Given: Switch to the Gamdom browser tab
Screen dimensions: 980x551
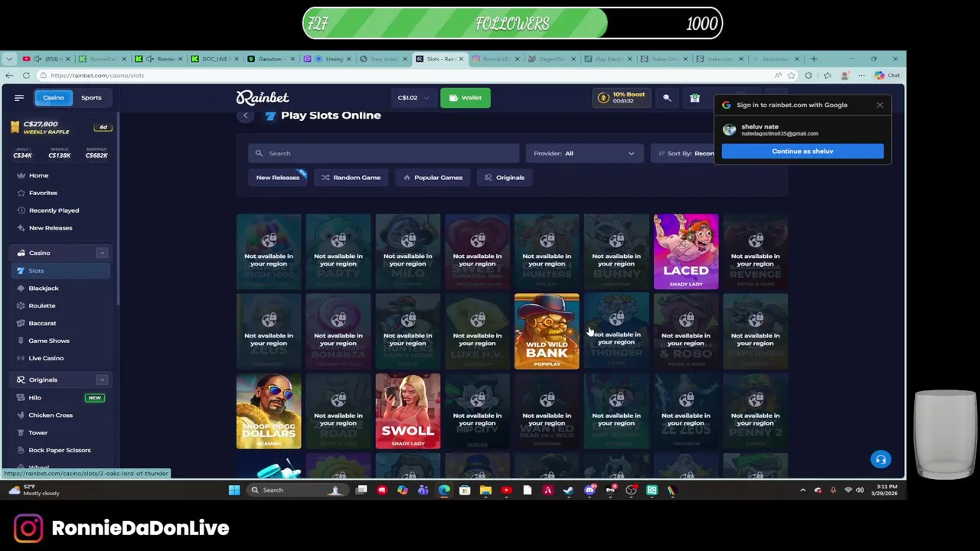Looking at the screenshot, I should click(269, 59).
